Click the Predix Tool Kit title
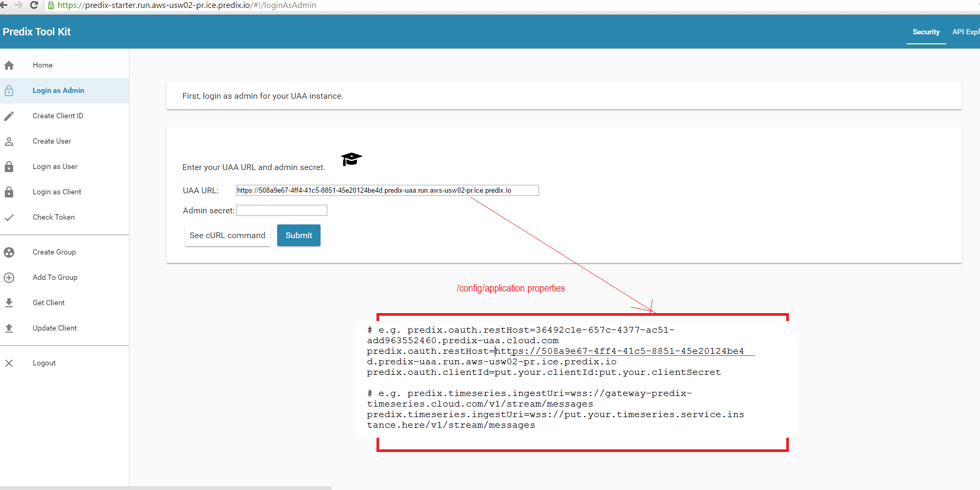The height and width of the screenshot is (490, 980). coord(36,32)
